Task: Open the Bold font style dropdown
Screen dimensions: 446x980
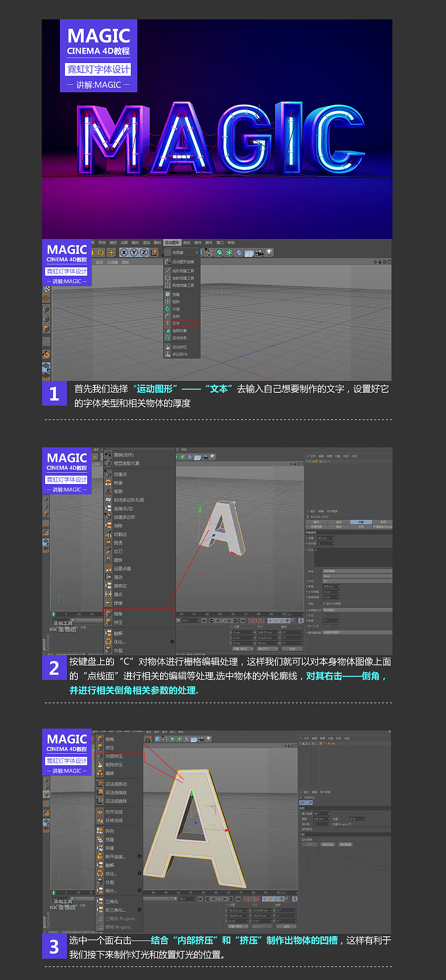Action: [357, 576]
